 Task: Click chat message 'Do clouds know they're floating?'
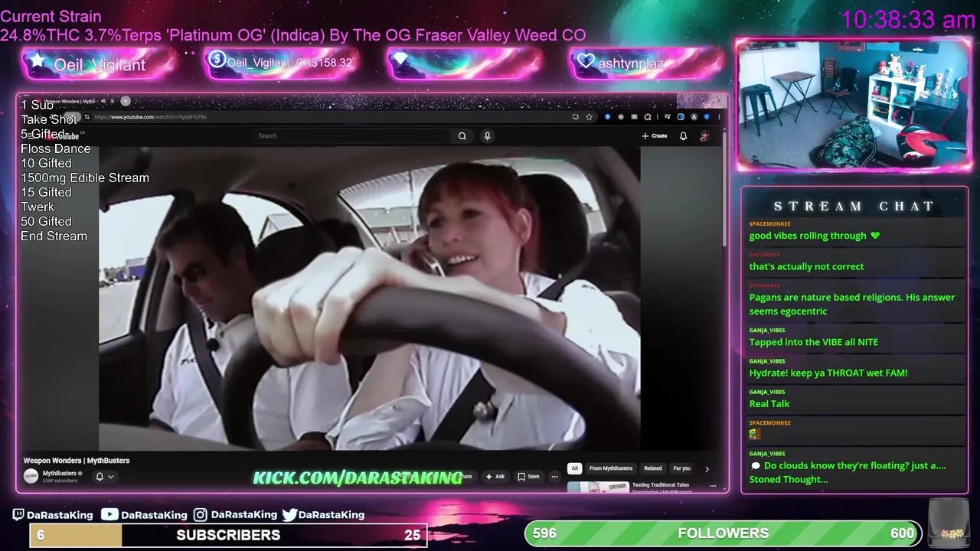point(848,472)
